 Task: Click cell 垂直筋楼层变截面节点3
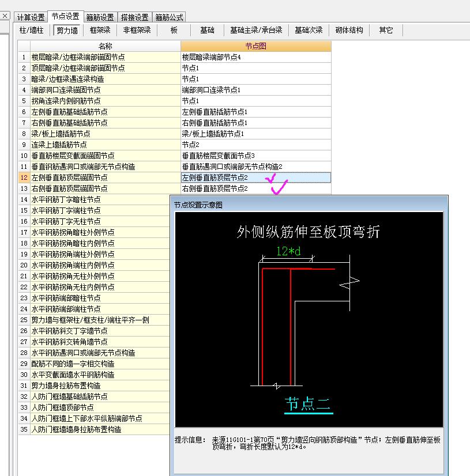click(256, 156)
